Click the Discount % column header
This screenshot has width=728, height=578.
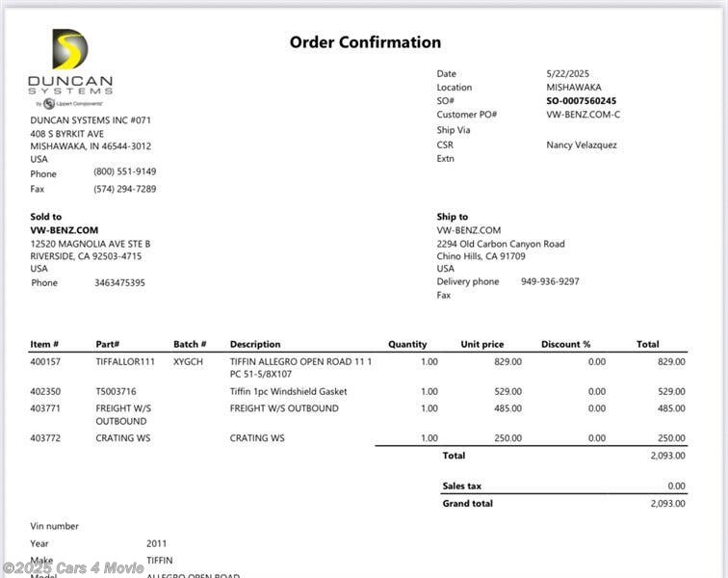click(x=565, y=344)
